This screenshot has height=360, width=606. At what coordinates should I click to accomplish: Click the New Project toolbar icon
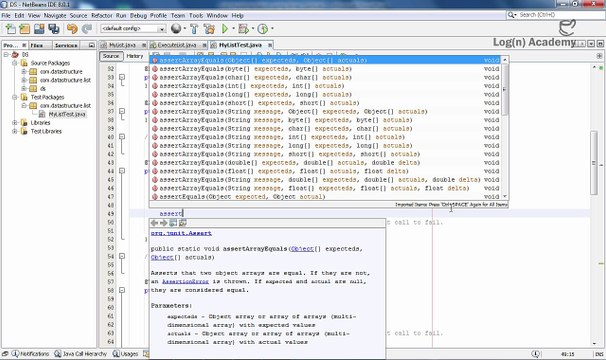(x=24, y=29)
